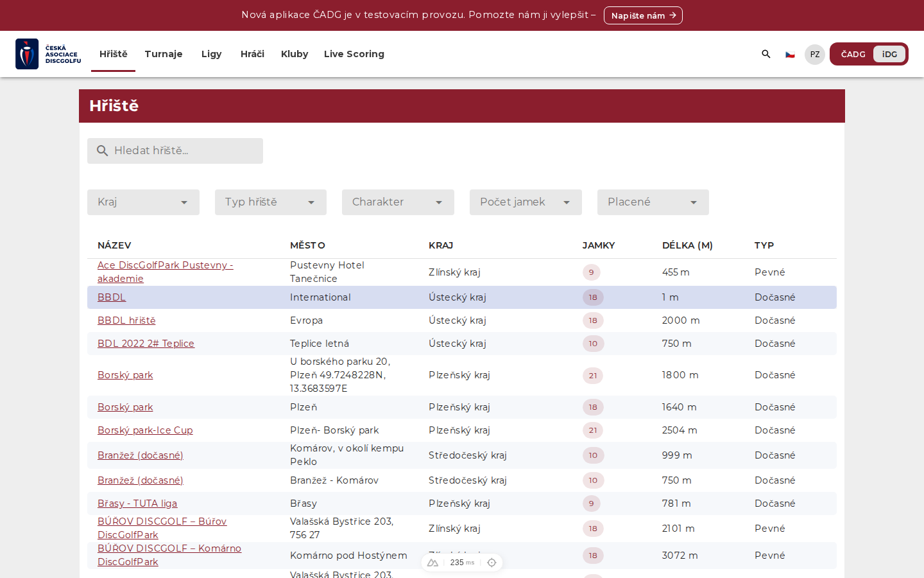Click the devtools inspector target icon

click(492, 563)
